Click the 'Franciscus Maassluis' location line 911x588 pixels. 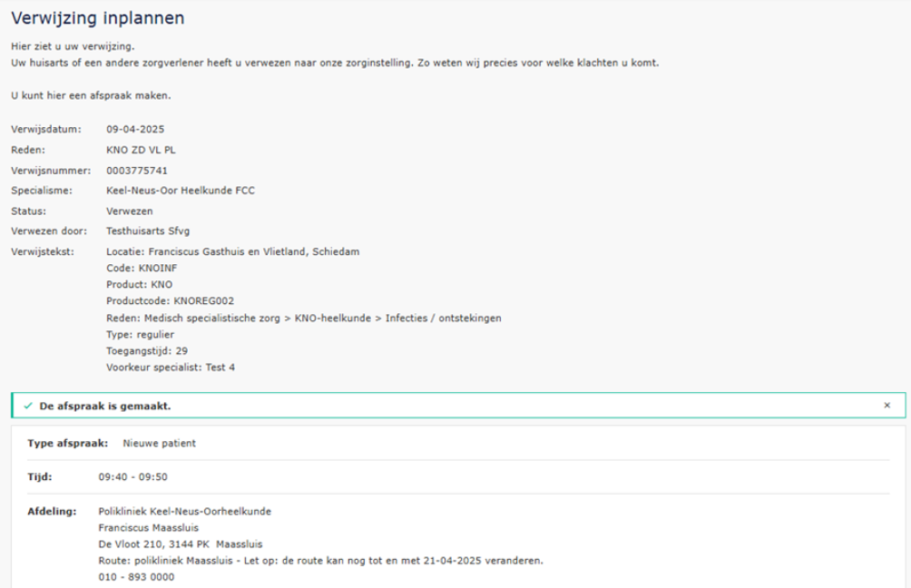pyautogui.click(x=148, y=528)
